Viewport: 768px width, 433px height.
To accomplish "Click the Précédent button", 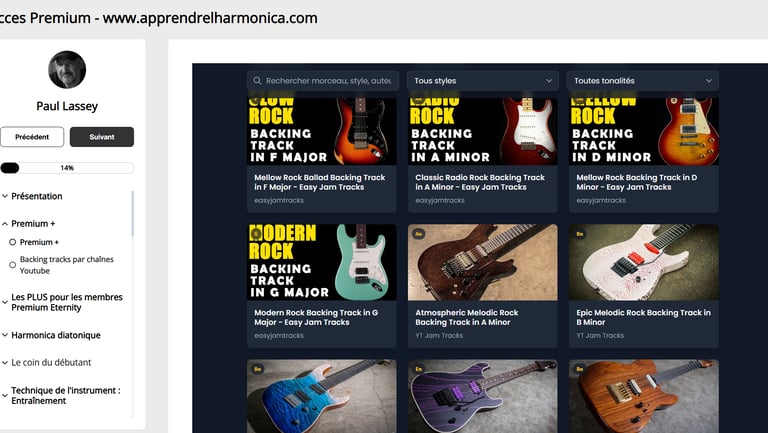I will coord(32,137).
